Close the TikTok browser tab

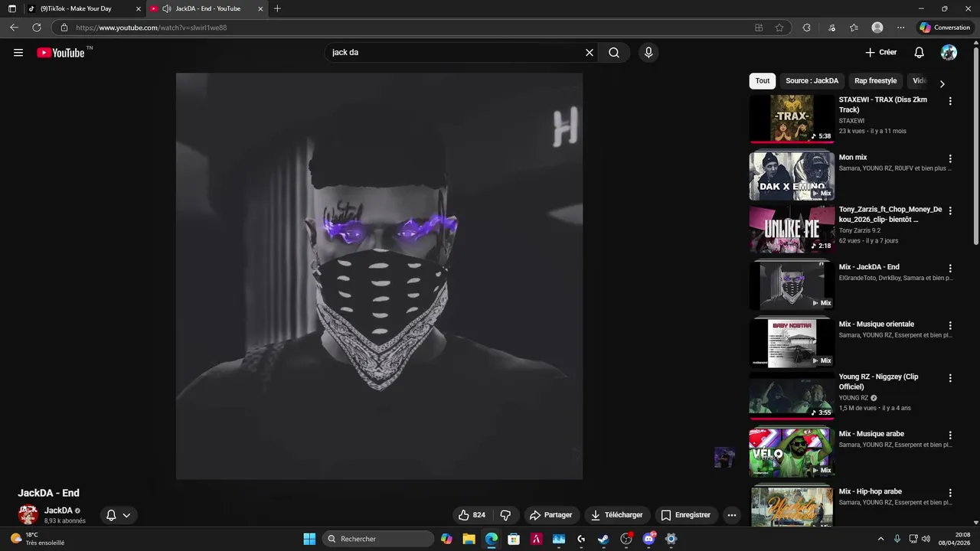pyautogui.click(x=139, y=9)
